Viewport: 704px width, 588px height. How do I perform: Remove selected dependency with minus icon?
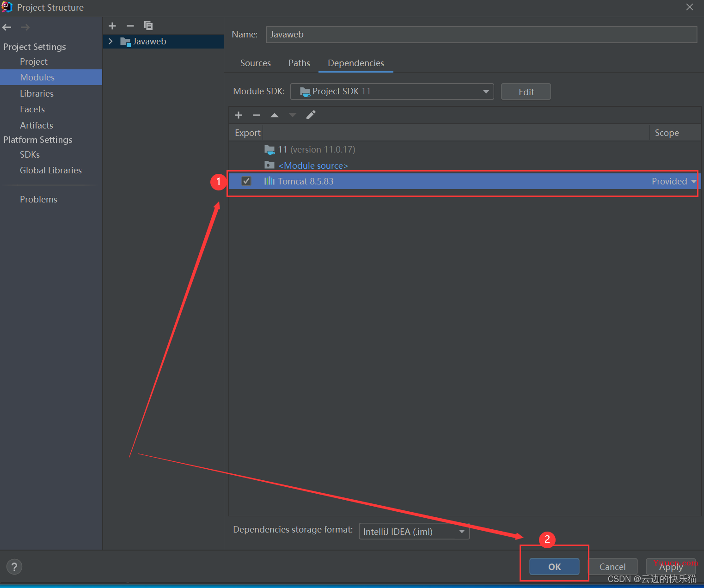tap(257, 115)
